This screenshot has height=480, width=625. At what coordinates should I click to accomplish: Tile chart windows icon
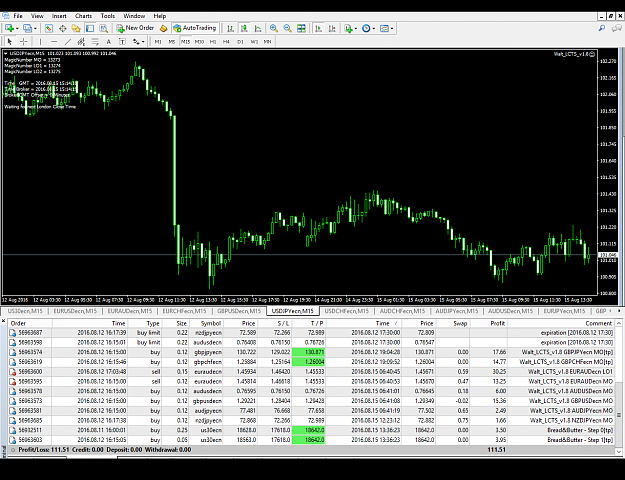click(301, 28)
